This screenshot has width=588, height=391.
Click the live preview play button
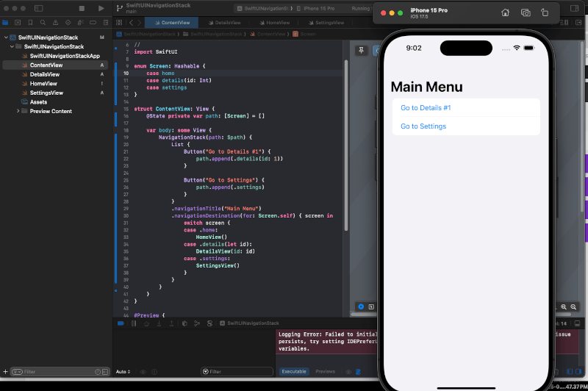[361, 306]
